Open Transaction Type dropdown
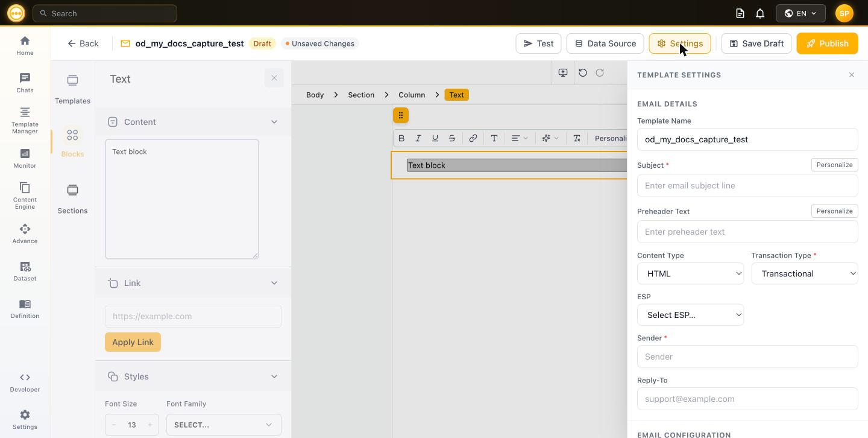Image resolution: width=868 pixels, height=438 pixels. pos(805,273)
